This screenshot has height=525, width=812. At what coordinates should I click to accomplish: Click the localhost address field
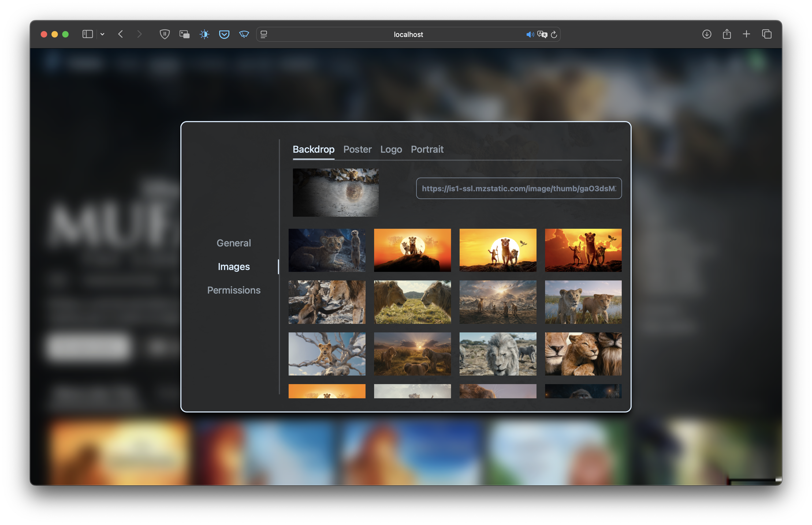[x=408, y=35]
